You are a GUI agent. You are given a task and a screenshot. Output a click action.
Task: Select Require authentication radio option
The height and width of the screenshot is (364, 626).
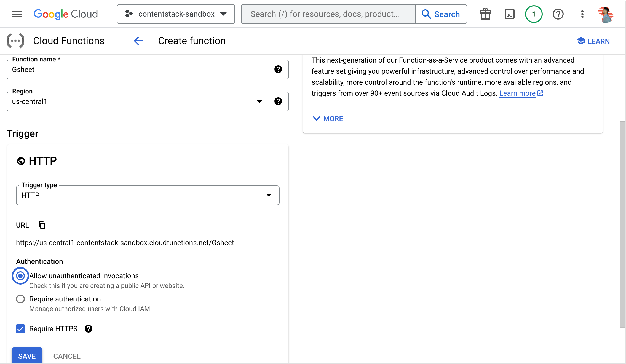coord(20,299)
